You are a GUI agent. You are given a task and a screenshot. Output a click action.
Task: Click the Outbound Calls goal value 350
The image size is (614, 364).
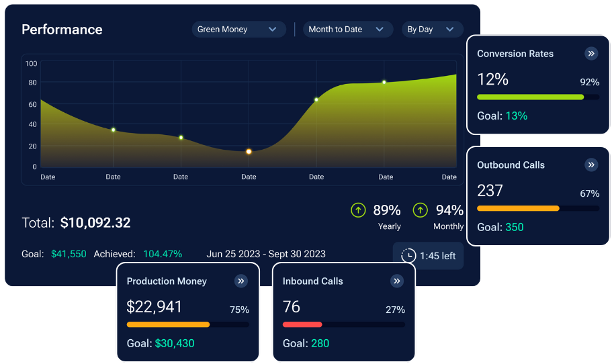[x=514, y=227]
